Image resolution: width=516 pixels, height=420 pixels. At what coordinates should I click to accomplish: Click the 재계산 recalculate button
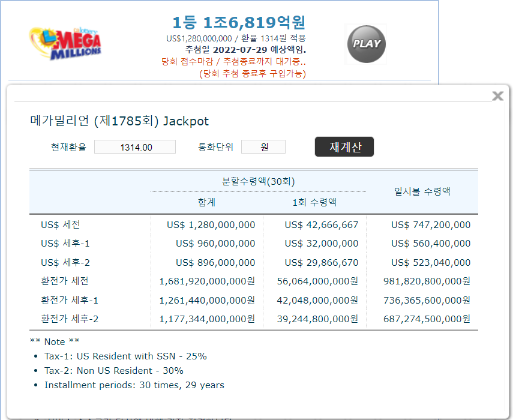[344, 147]
